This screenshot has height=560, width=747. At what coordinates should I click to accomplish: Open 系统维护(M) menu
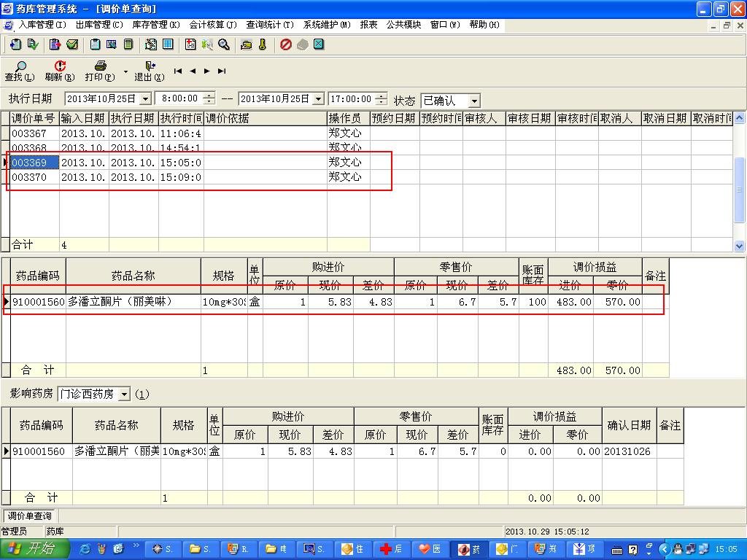click(327, 25)
